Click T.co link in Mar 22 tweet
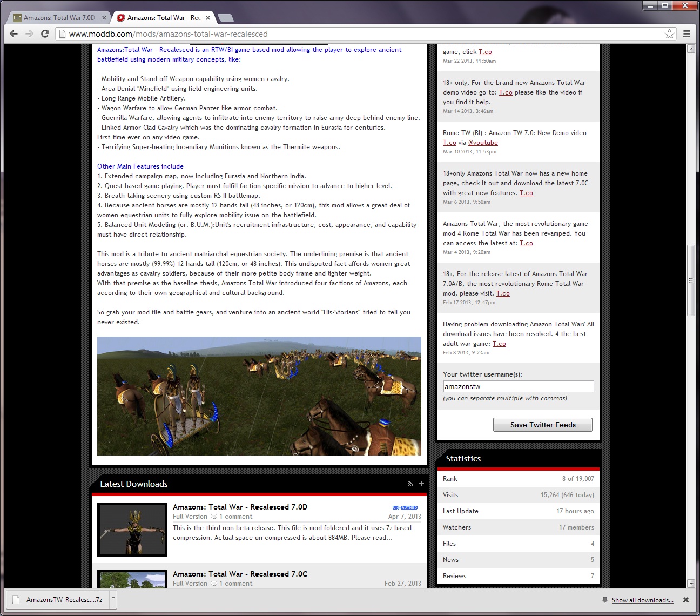 [485, 52]
